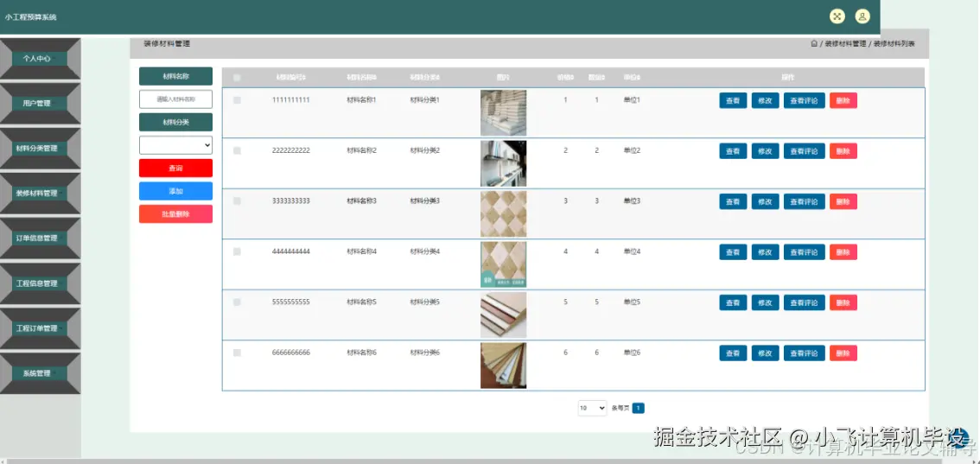Open the wood samples thumbnail for 材料名称6

click(x=503, y=366)
